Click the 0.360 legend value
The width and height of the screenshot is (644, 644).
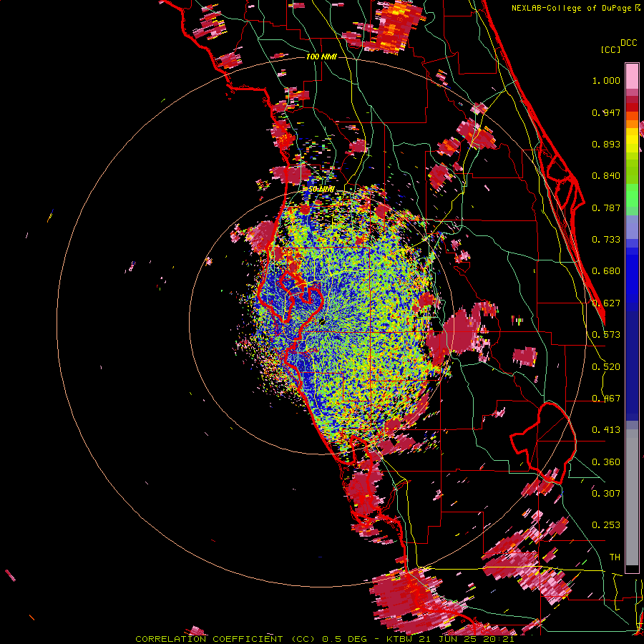click(x=606, y=462)
